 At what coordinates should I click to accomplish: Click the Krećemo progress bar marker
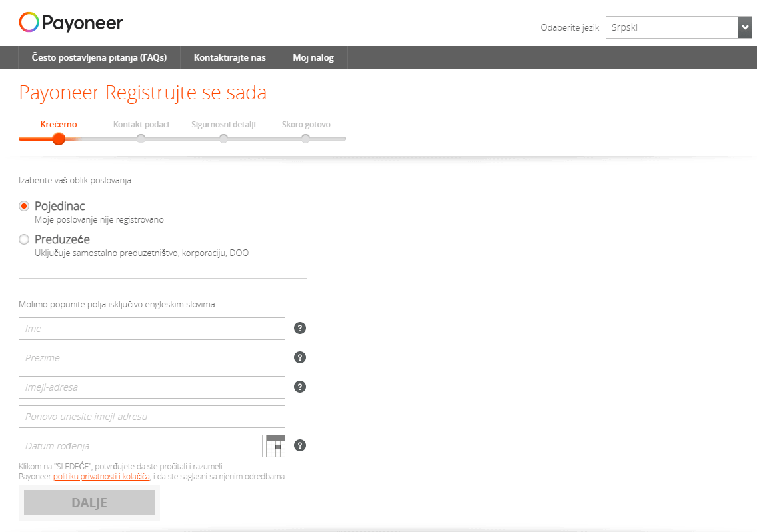pos(59,138)
